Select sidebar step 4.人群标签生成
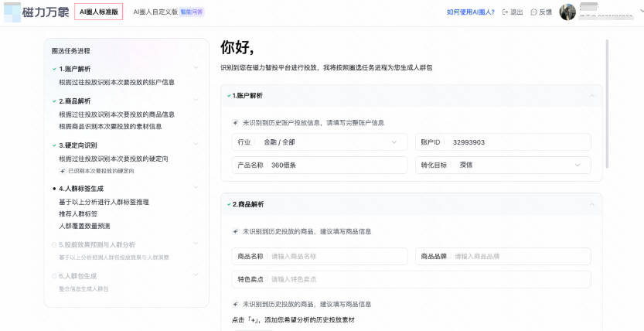 point(81,189)
